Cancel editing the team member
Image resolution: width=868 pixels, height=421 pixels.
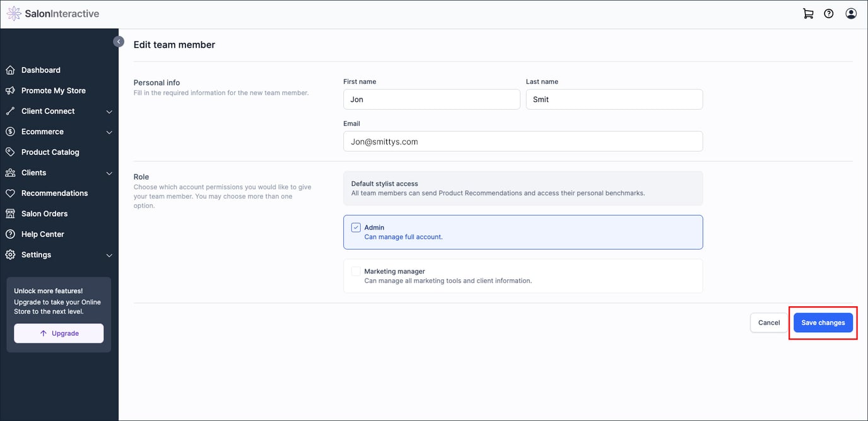pyautogui.click(x=768, y=322)
